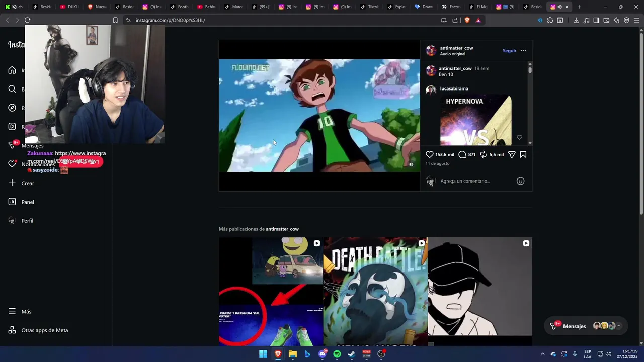Like the post with the heart icon
The image size is (644, 362).
coord(430,155)
